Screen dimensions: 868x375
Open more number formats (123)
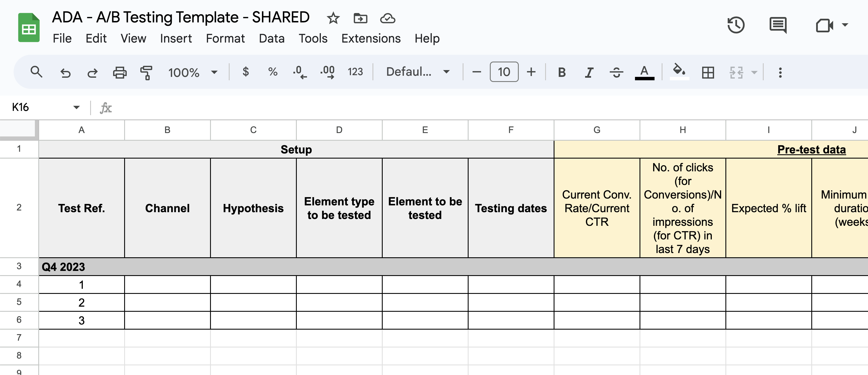click(x=355, y=72)
